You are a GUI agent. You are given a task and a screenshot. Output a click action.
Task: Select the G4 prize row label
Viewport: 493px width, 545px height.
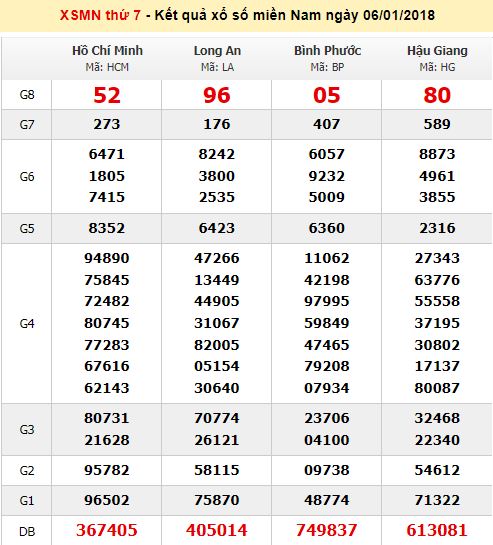pos(27,324)
